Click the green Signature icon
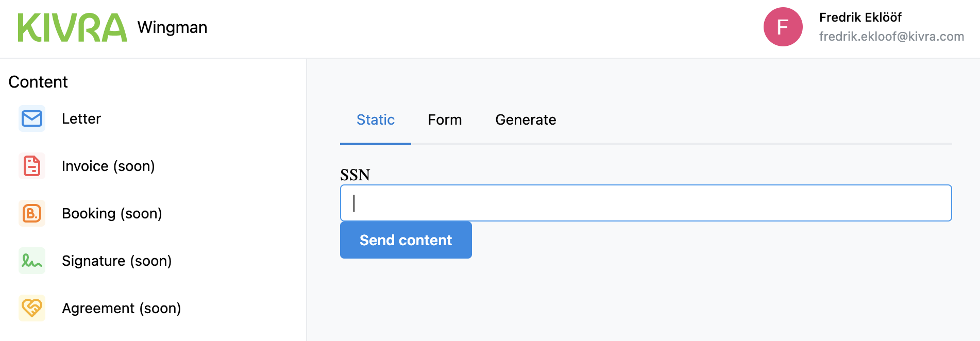This screenshot has height=341, width=980. click(x=32, y=261)
